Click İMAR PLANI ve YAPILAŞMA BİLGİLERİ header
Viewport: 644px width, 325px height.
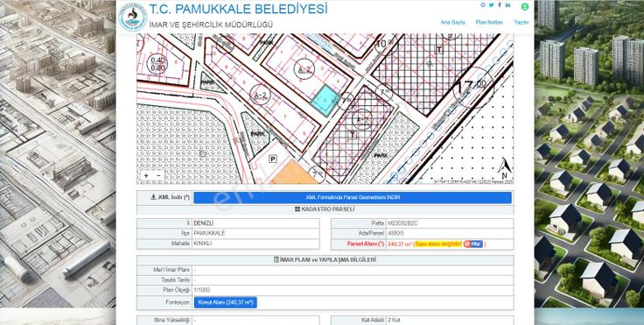click(325, 260)
